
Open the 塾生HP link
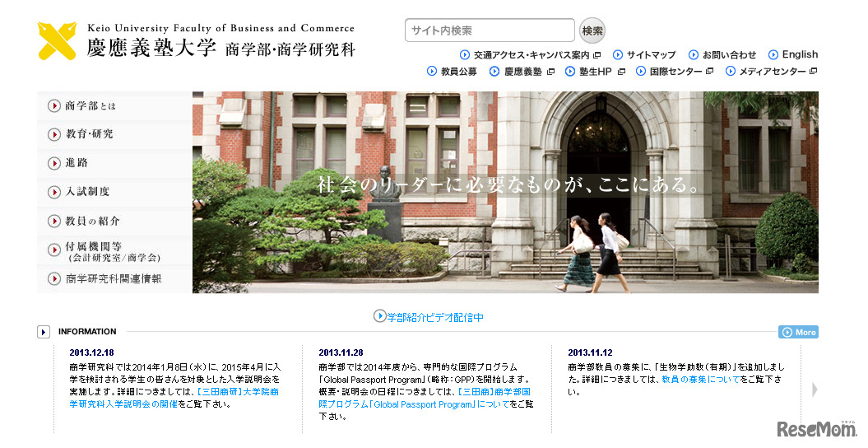tap(596, 72)
